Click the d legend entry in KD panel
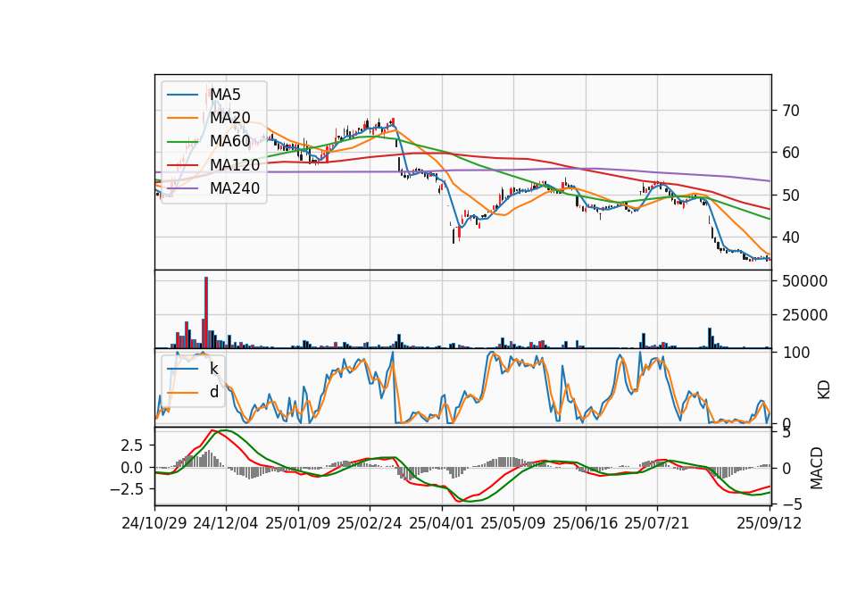The height and width of the screenshot is (616, 857). (214, 392)
